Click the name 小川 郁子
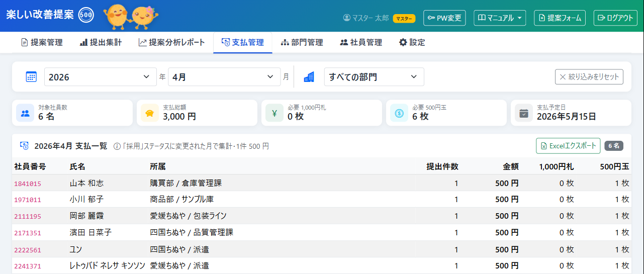The width and height of the screenshot is (644, 274). (x=86, y=200)
